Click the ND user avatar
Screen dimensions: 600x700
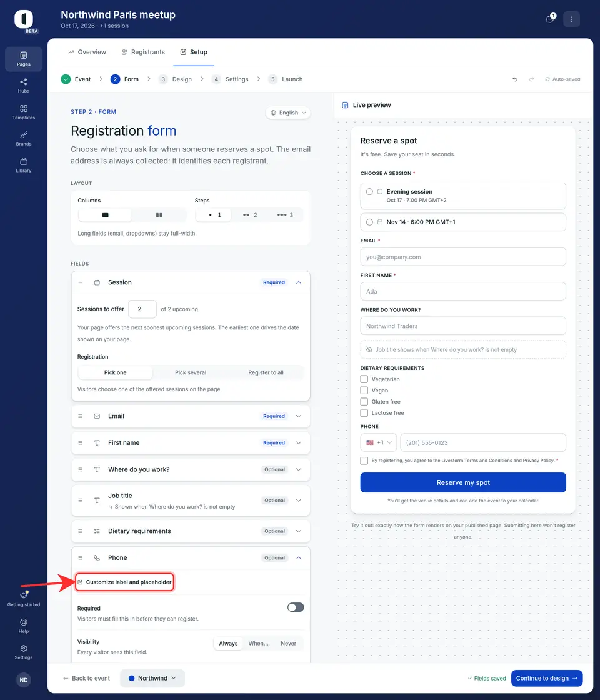[x=24, y=680]
